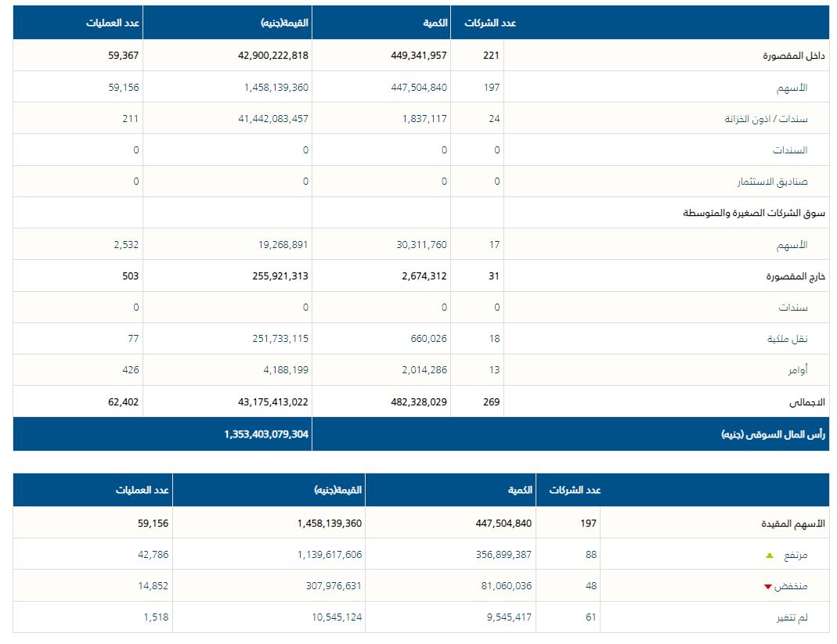Select the total value 43,175,413,022
837x644 pixels.
(x=265, y=402)
